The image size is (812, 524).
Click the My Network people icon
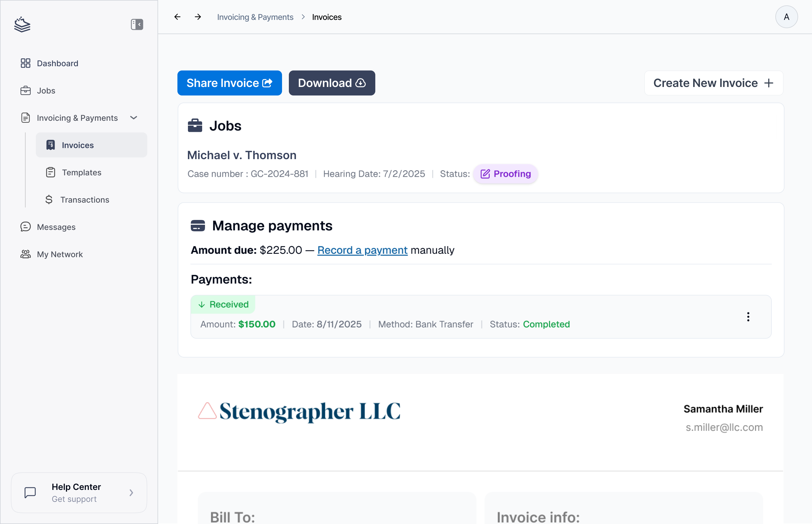pos(25,254)
